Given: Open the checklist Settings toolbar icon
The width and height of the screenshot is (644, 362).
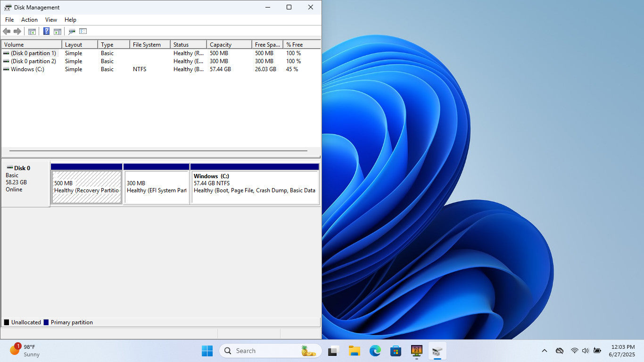Looking at the screenshot, I should [x=83, y=31].
